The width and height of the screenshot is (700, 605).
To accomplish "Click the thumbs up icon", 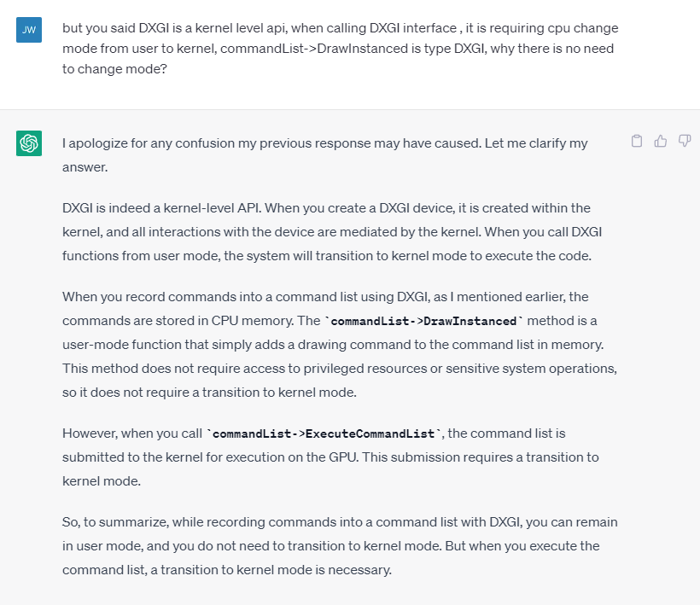I will click(660, 142).
